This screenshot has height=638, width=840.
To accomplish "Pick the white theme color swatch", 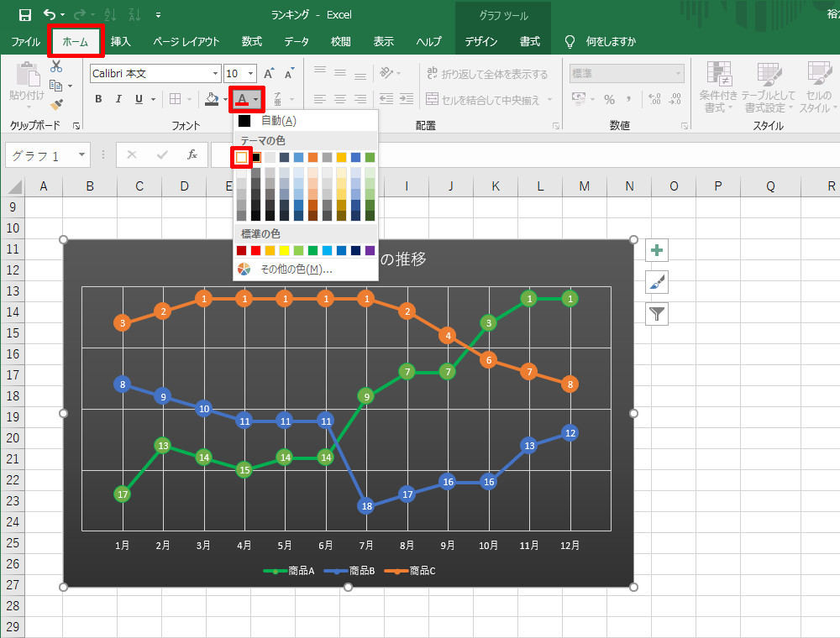I will tap(242, 157).
